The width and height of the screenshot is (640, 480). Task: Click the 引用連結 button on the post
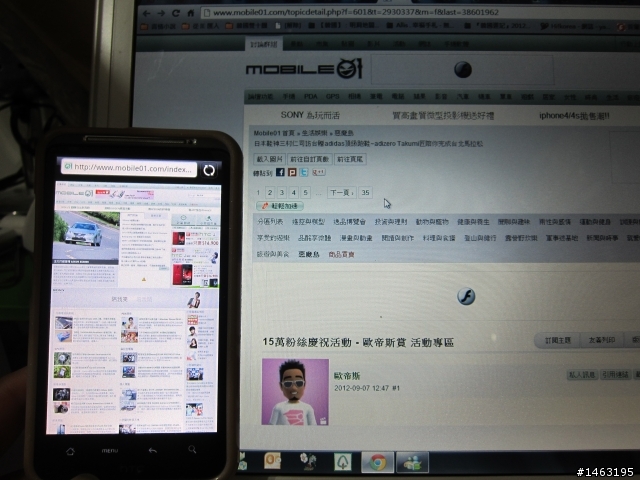click(616, 374)
